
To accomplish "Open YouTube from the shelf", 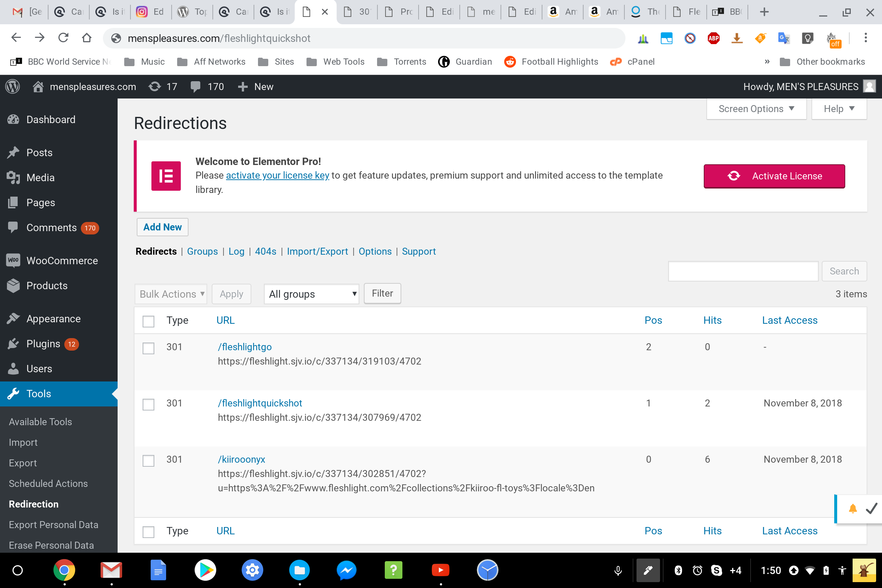I will pyautogui.click(x=441, y=570).
